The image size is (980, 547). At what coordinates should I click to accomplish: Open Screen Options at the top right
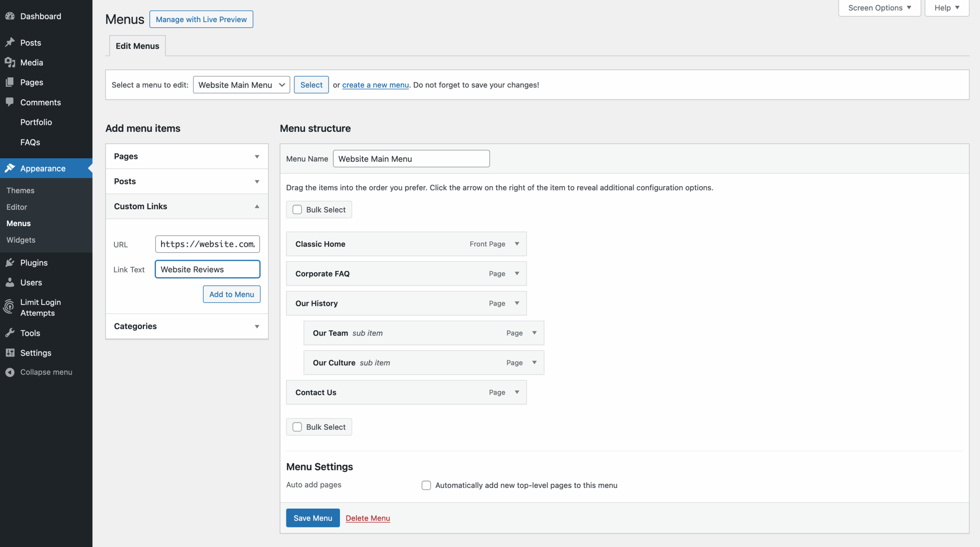pyautogui.click(x=879, y=7)
